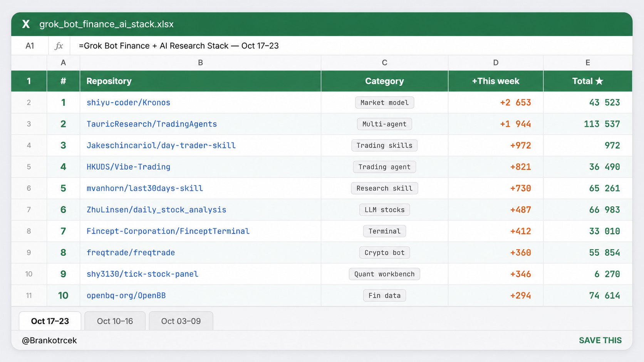Switch to the Oct 03–09 sheet tab
Viewport: 644px width, 362px height.
pyautogui.click(x=181, y=321)
